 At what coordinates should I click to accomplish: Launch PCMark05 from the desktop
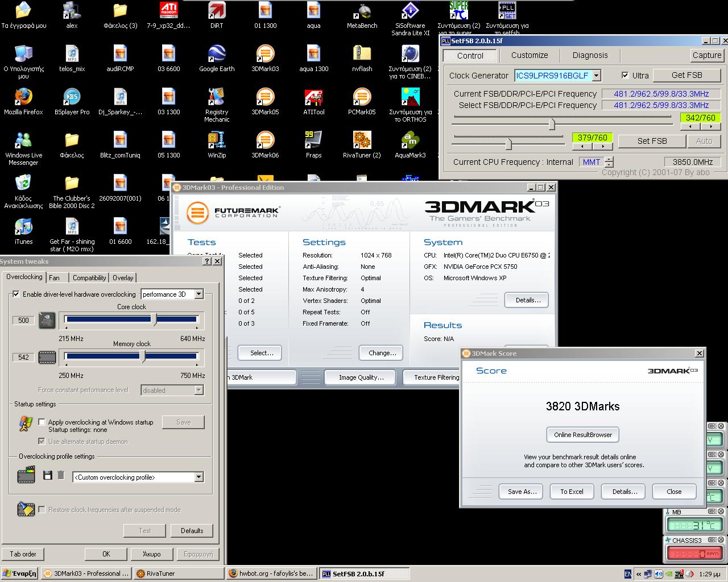pyautogui.click(x=362, y=101)
